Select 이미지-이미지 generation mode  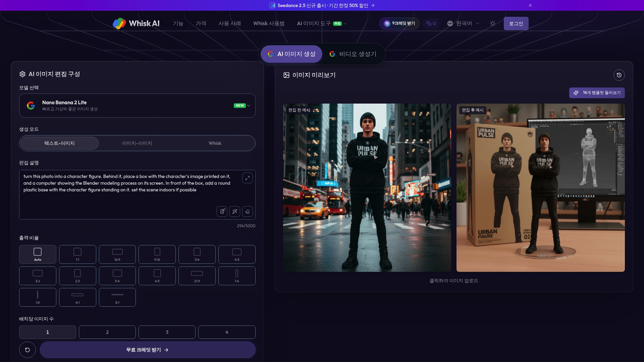[137, 143]
